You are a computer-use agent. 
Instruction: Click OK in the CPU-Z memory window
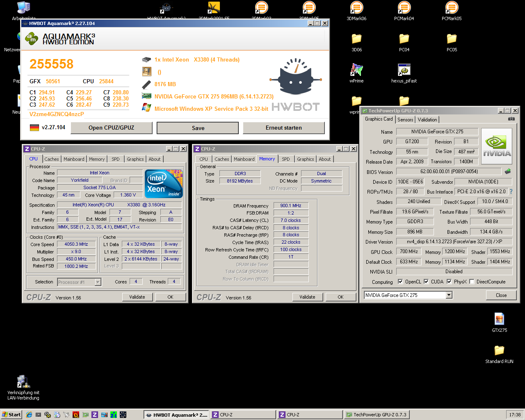(340, 297)
